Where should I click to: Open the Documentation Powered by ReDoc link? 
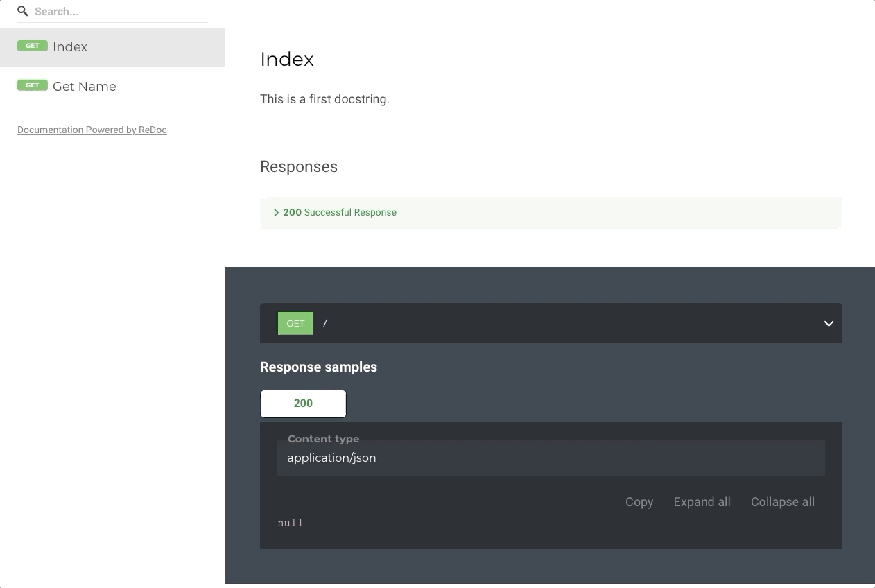click(x=92, y=130)
